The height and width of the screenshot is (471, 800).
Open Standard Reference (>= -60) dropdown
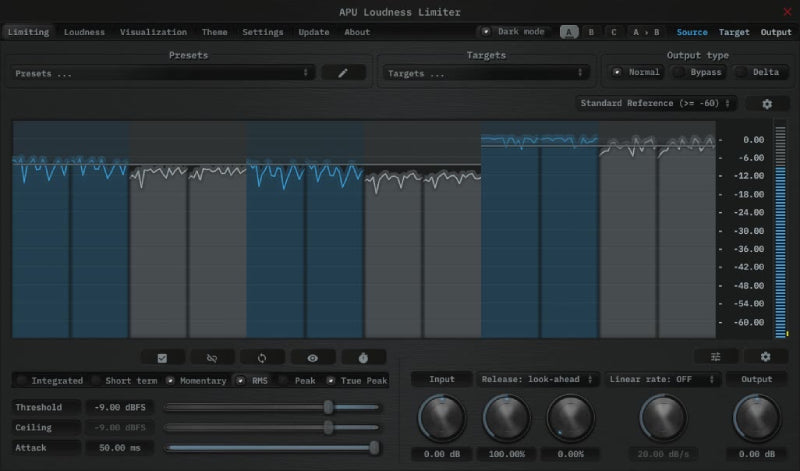pos(656,103)
